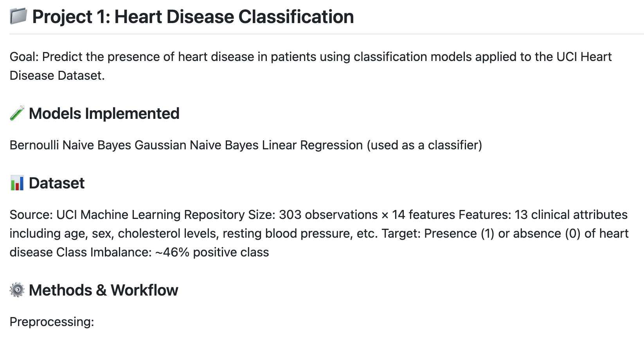Click the Dataset section heading
Viewport: 644px width, 337px height.
[x=57, y=183]
